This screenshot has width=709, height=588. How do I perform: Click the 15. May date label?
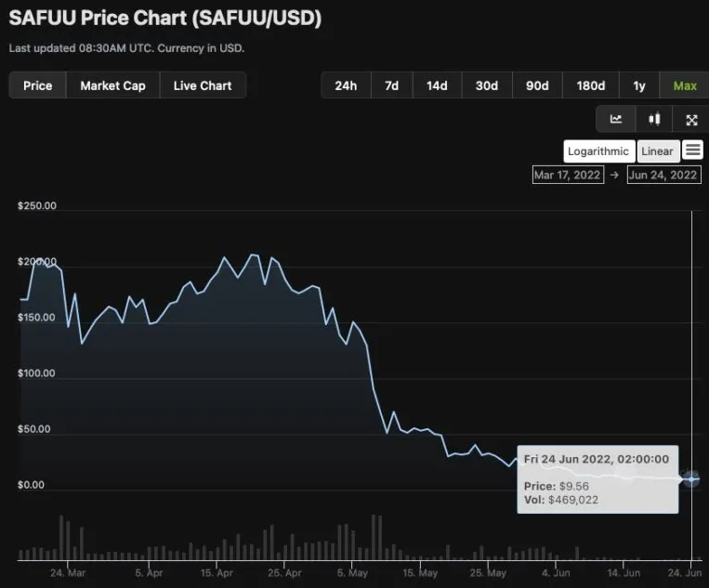click(420, 573)
